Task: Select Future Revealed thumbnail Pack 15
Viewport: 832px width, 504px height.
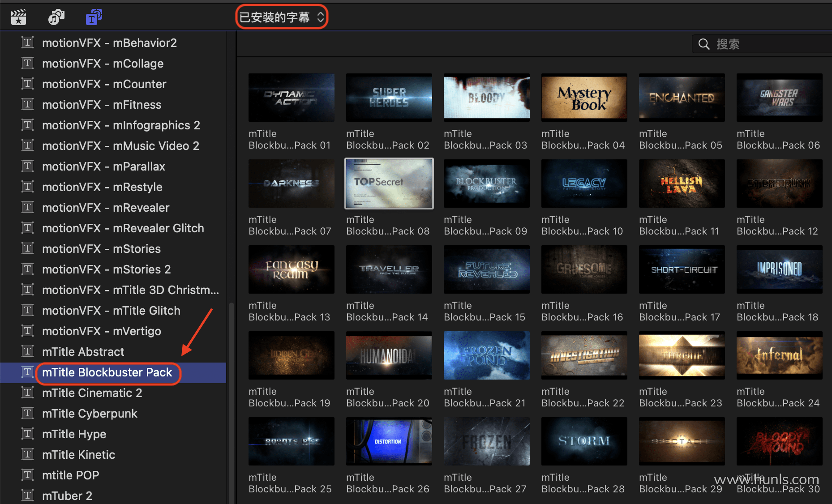Action: tap(487, 269)
